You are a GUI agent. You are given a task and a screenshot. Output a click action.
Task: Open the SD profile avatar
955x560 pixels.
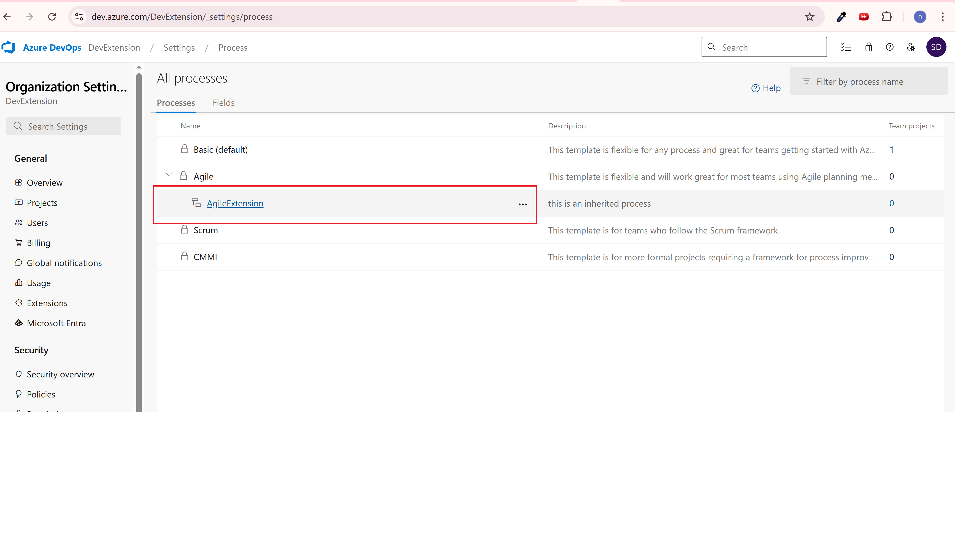[x=936, y=47]
